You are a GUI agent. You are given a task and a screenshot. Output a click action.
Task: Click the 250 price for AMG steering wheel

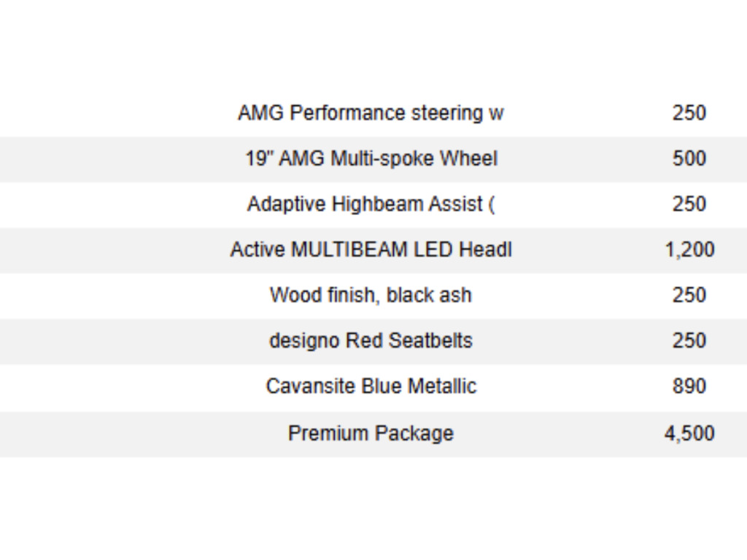[x=689, y=113]
